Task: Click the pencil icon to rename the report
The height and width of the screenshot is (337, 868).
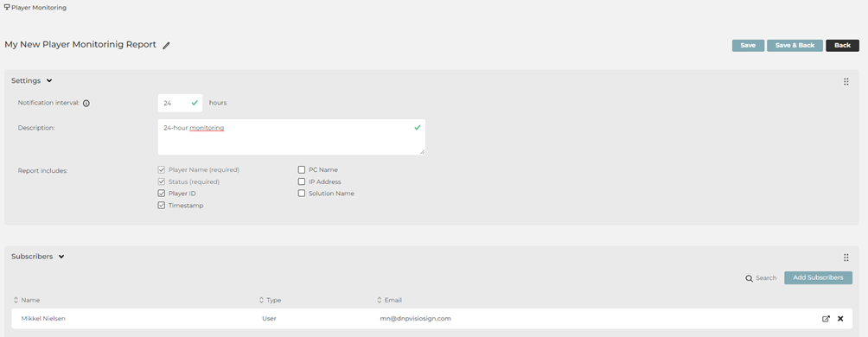Action: coord(166,46)
